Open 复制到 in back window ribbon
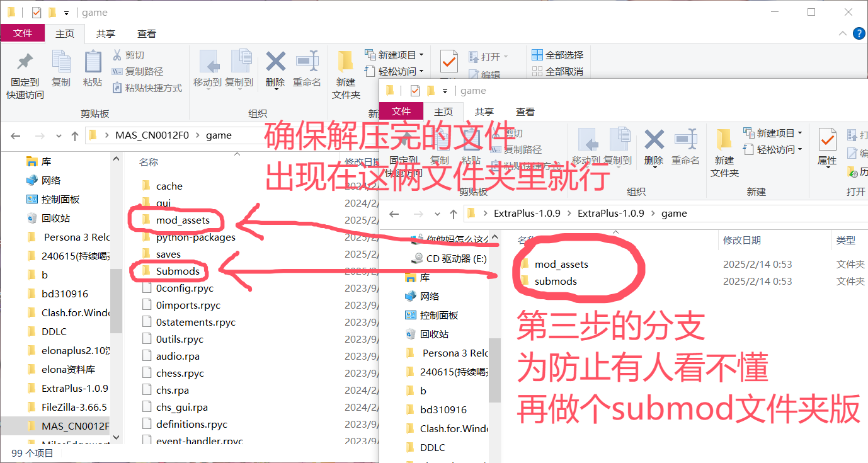The height and width of the screenshot is (463, 868). pos(239,69)
